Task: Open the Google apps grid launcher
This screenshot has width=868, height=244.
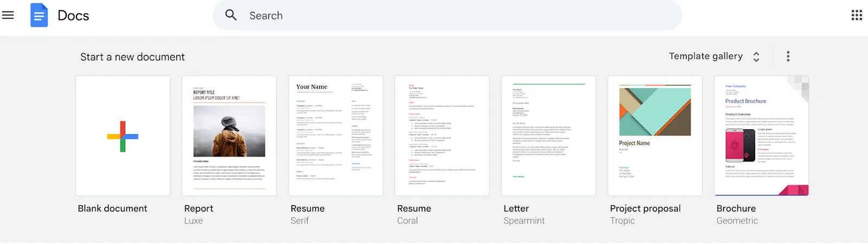Action: (x=857, y=15)
